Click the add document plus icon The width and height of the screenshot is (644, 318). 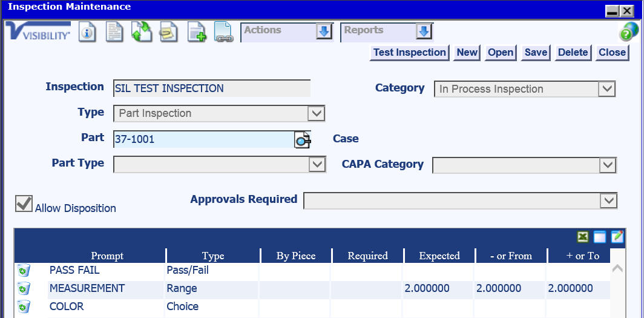tap(197, 32)
